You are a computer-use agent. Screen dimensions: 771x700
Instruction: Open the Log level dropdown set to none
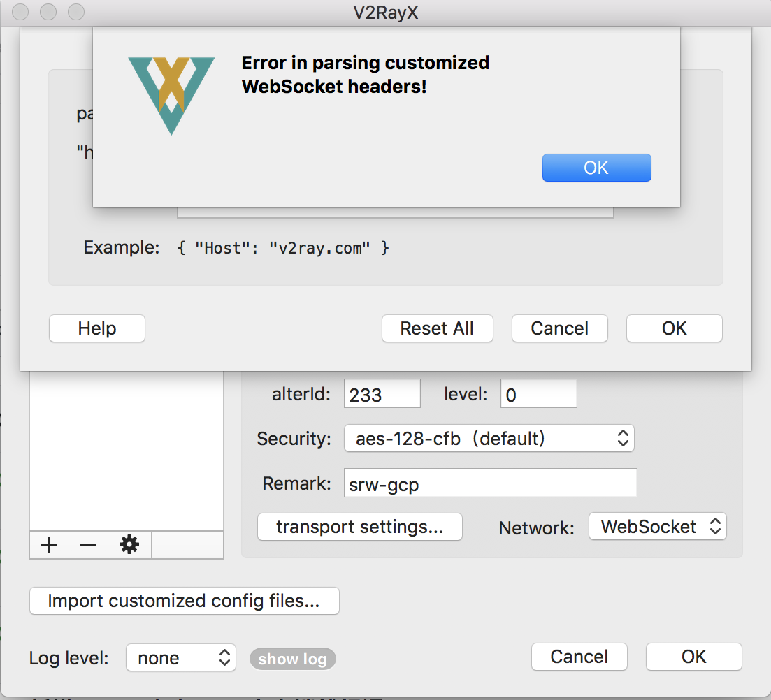click(180, 657)
